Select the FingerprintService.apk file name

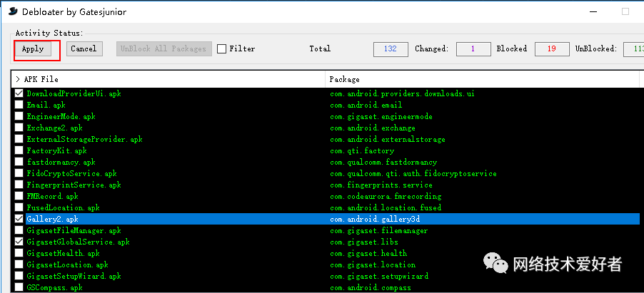coord(74,185)
